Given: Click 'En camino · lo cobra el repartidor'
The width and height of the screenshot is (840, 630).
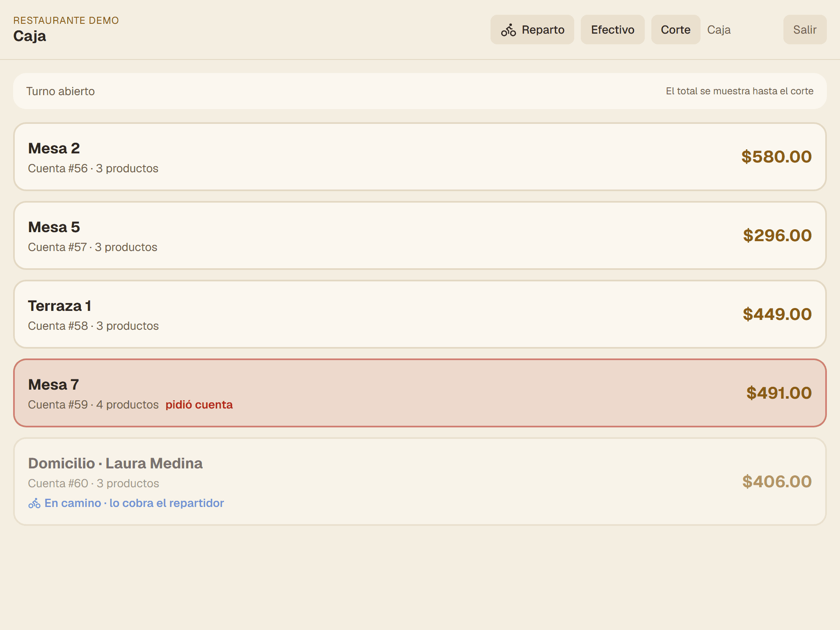Looking at the screenshot, I should click(x=134, y=503).
